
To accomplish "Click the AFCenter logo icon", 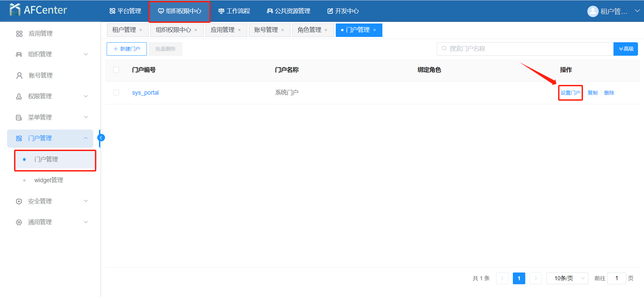I will click(x=15, y=10).
